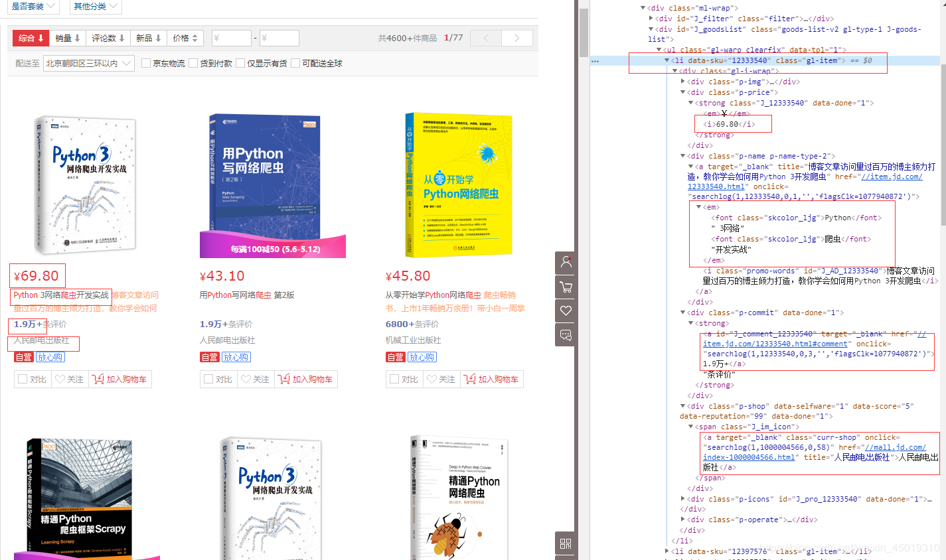Screen dimensions: 946x560
Task: Click the page's vertical scrollbar thumb
Action: [584, 33]
